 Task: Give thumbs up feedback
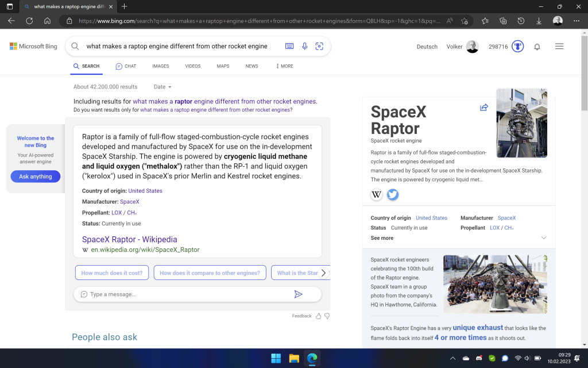(319, 316)
